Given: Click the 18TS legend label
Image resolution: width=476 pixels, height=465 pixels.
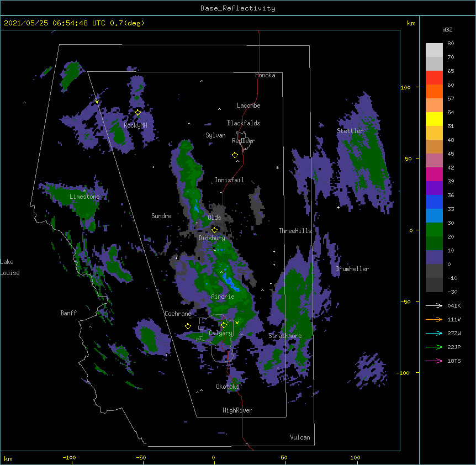Looking at the screenshot, I should click(454, 361).
